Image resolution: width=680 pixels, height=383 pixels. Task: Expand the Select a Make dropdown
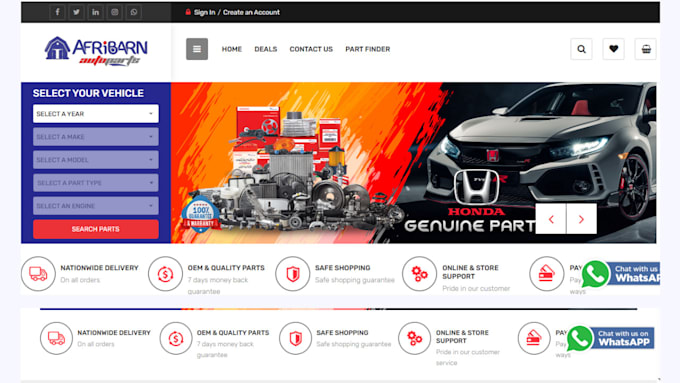pyautogui.click(x=96, y=137)
